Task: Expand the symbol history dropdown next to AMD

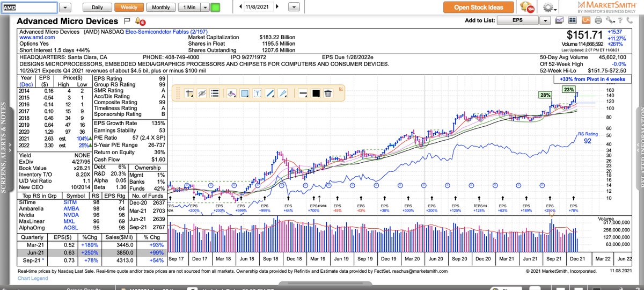Action: (x=65, y=8)
